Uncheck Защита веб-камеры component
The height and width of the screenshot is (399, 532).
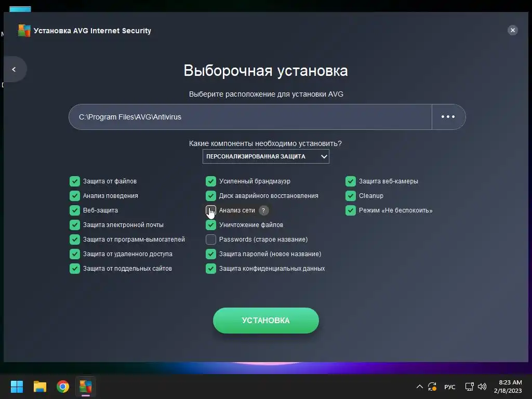click(351, 181)
